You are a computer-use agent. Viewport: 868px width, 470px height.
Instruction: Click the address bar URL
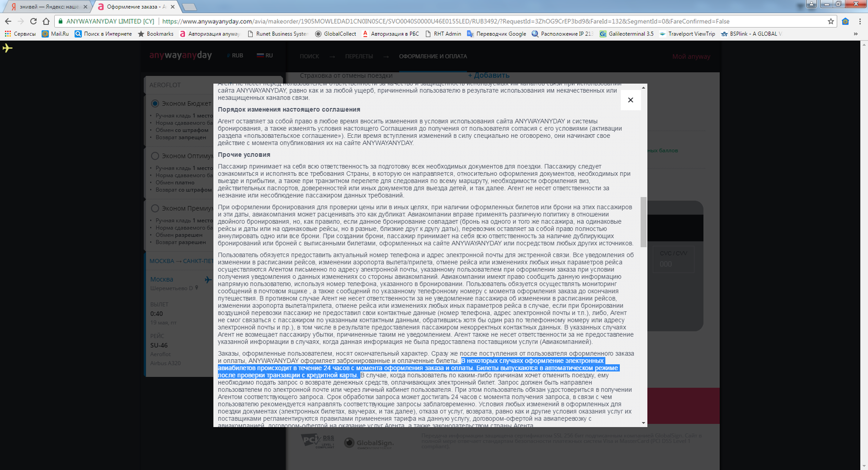[446, 21]
